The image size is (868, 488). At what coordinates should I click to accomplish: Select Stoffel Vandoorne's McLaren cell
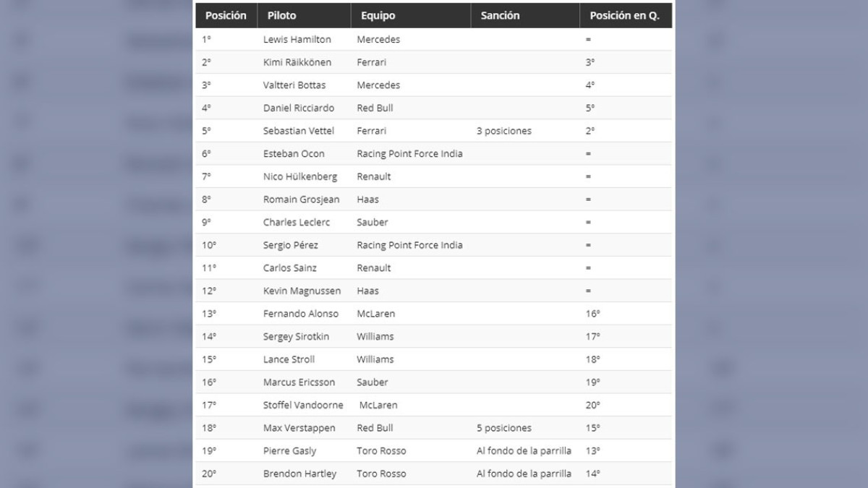(x=378, y=406)
